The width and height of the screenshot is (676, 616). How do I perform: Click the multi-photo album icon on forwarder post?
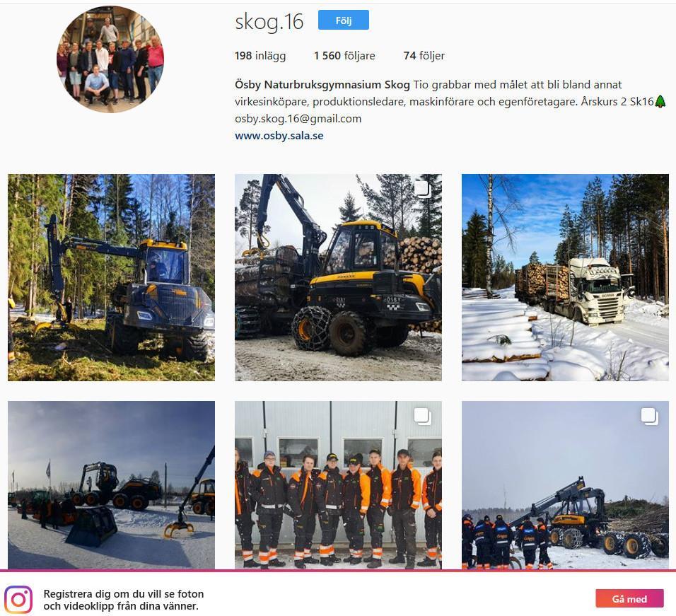423,190
